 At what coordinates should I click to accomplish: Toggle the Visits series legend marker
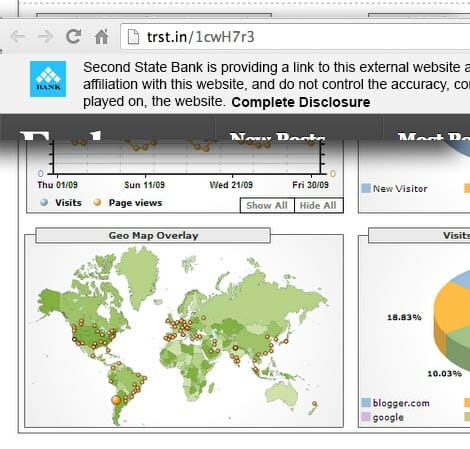click(x=44, y=202)
